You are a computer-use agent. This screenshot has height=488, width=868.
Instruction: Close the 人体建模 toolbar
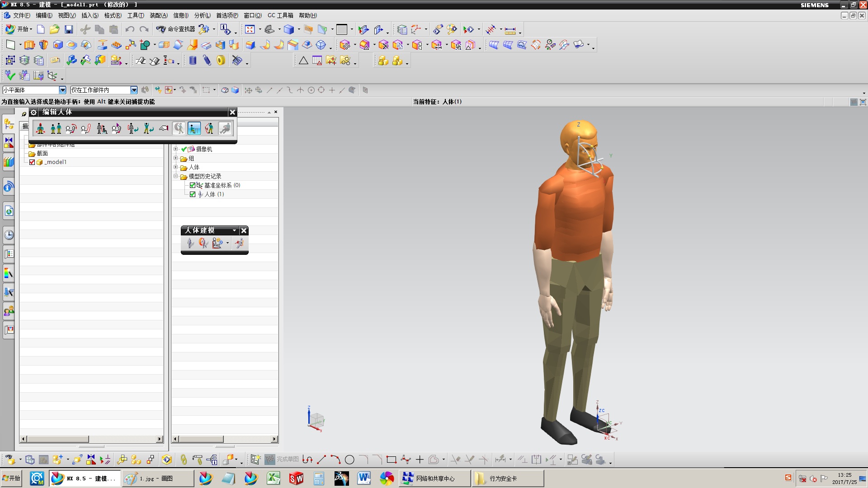244,230
